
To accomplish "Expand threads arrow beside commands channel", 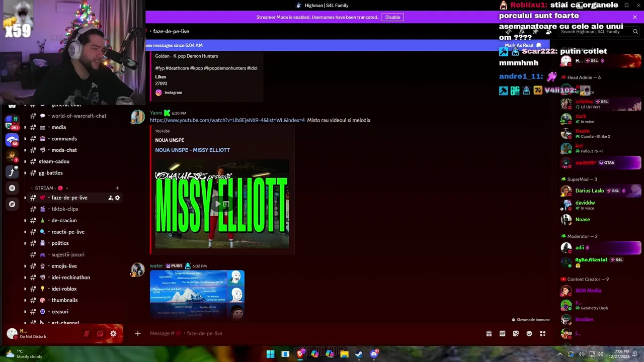I will tap(25, 139).
